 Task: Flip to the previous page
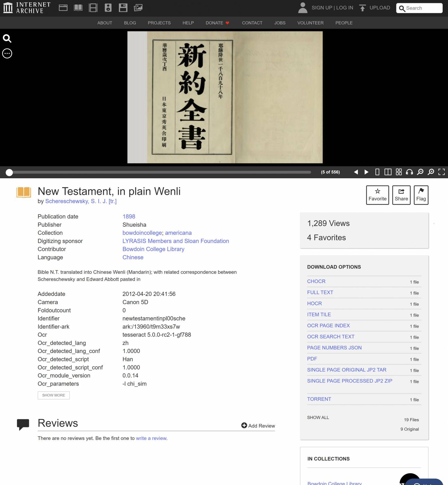click(356, 172)
